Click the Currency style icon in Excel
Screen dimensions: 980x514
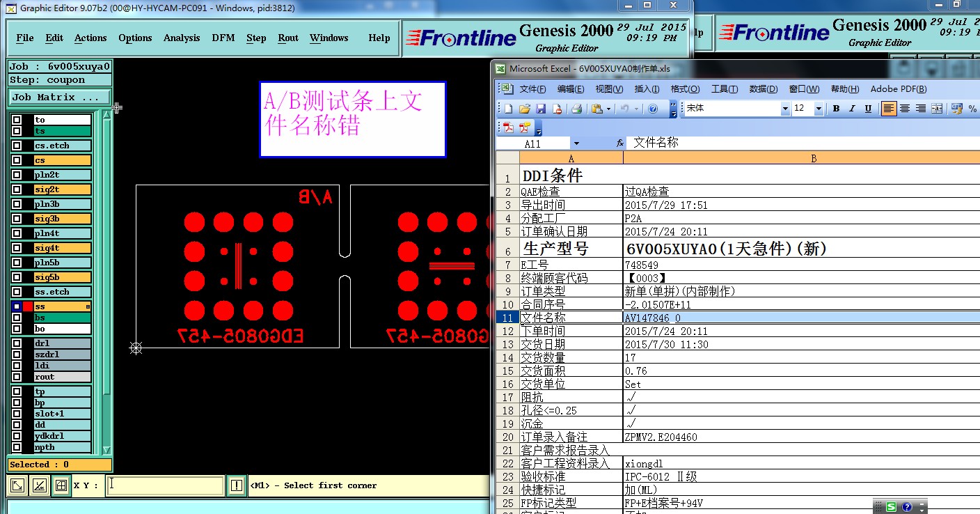pos(957,109)
